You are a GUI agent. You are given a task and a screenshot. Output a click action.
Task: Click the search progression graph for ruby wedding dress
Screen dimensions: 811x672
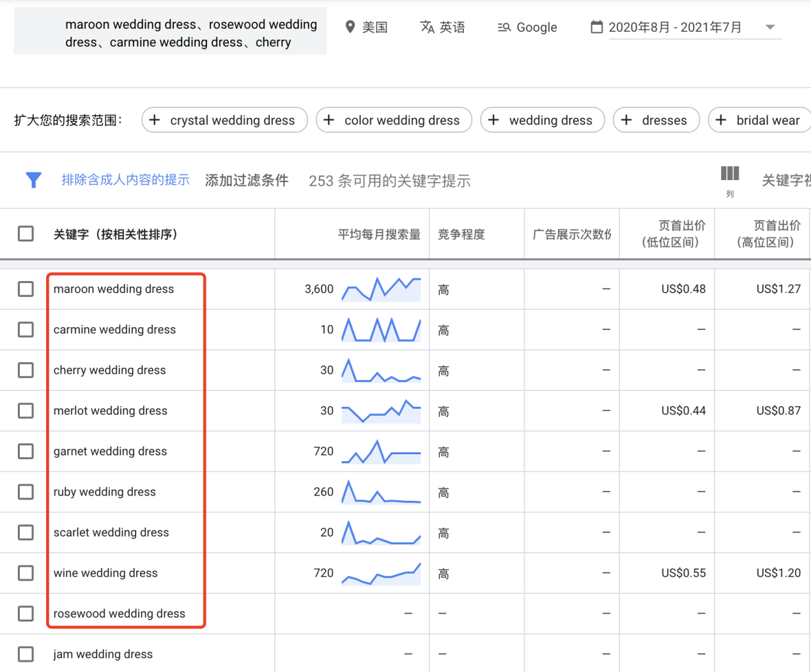click(382, 492)
